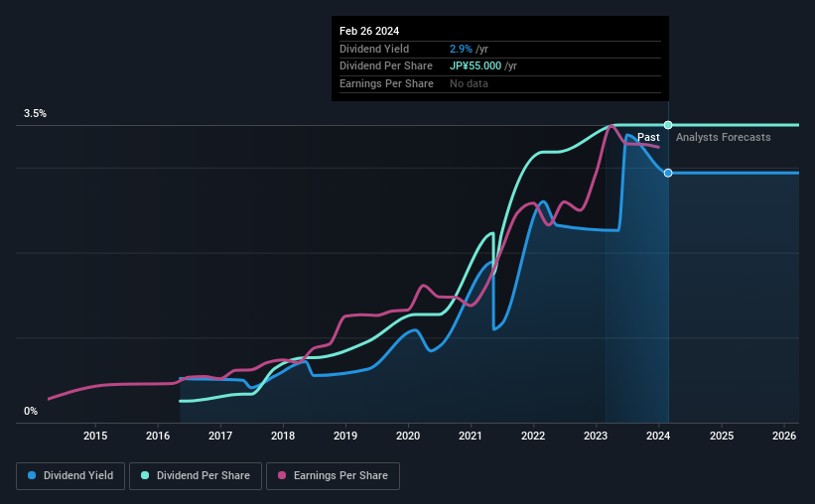
Task: Click the JP¥55.000 tooltip value
Action: pos(475,66)
